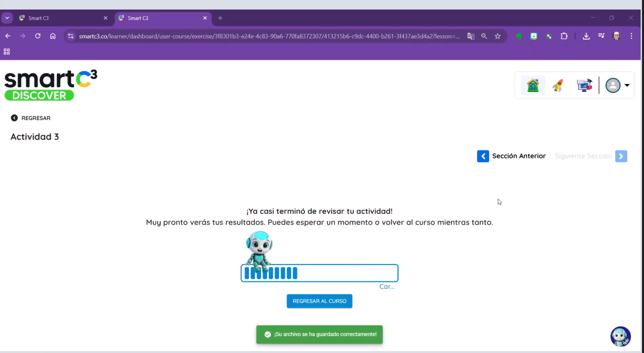Click the REGRESAR back arrow icon
The image size is (644, 353).
click(x=15, y=118)
